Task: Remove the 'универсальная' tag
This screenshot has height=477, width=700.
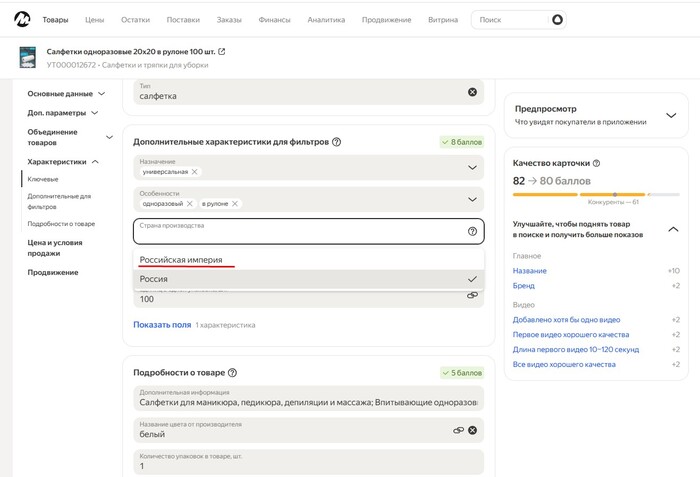Action: click(x=194, y=172)
